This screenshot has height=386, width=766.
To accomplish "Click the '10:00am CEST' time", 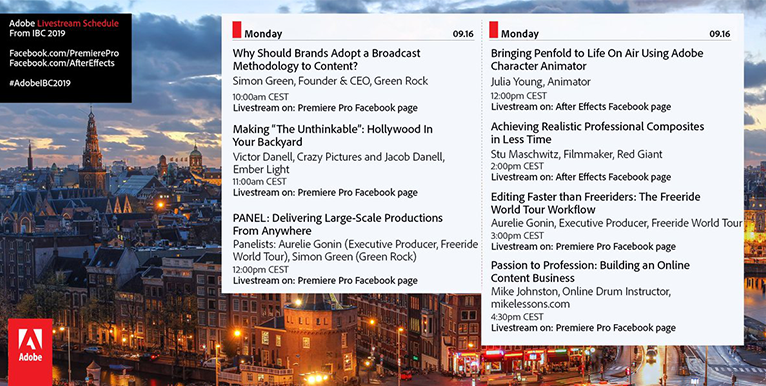I will (260, 97).
